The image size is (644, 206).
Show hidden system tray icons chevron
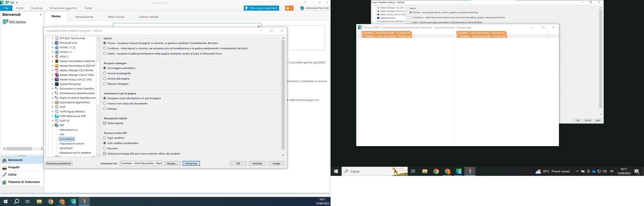coord(577,171)
